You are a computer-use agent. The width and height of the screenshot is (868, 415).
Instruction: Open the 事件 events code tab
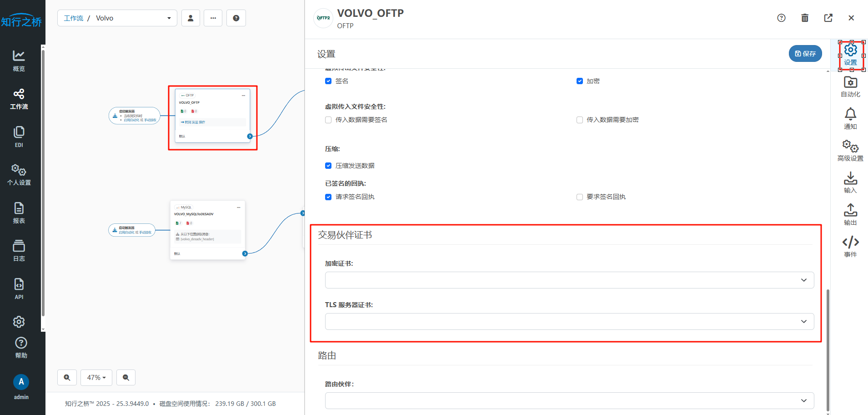(x=850, y=247)
